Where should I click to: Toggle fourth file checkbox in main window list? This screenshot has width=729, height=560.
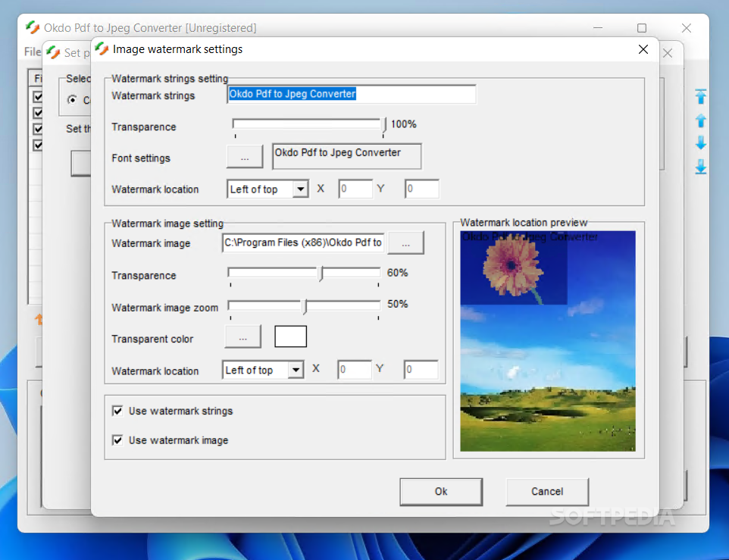[38, 145]
